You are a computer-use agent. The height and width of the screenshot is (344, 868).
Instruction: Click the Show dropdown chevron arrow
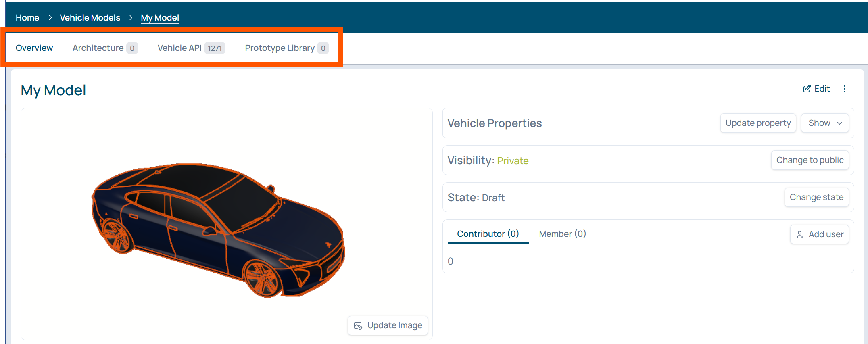(840, 123)
